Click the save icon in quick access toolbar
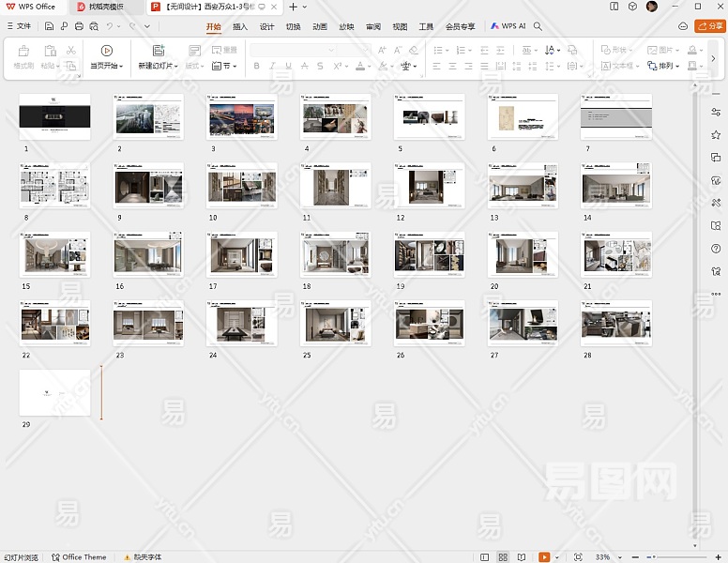728x563 pixels. click(x=49, y=26)
